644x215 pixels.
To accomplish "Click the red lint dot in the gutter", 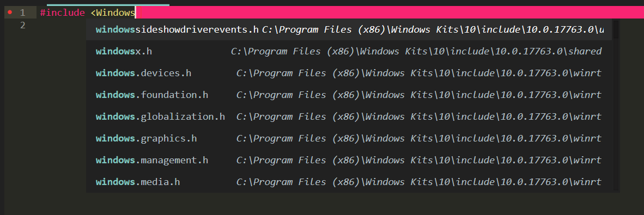I will (10, 13).
